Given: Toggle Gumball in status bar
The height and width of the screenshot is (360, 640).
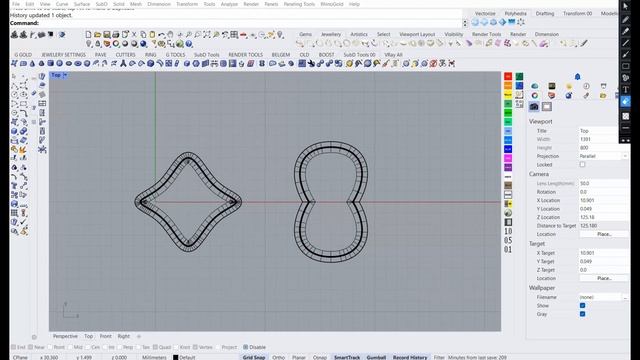Looking at the screenshot, I should (376, 357).
